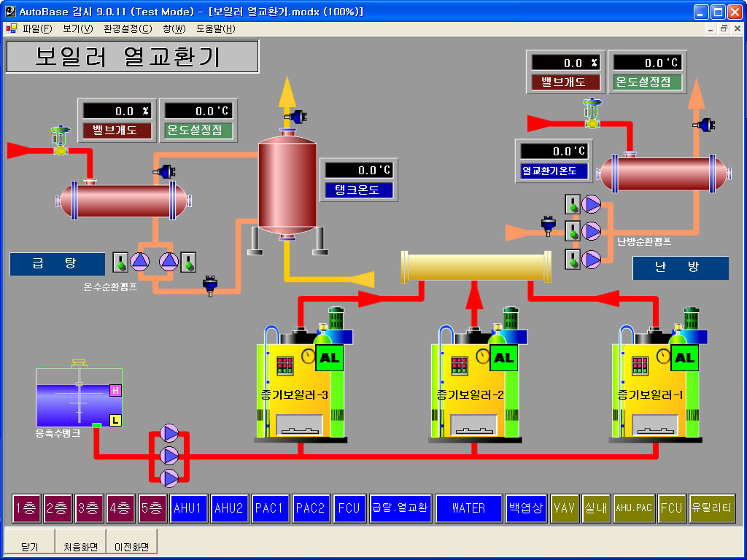This screenshot has width=747, height=560.
Task: Click the 탱크온도 temperature value field
Action: (x=359, y=170)
